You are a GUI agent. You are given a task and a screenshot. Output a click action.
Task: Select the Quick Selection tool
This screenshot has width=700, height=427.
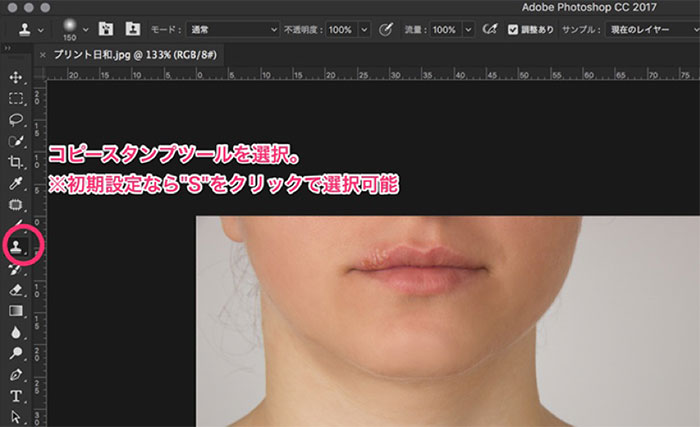16,141
